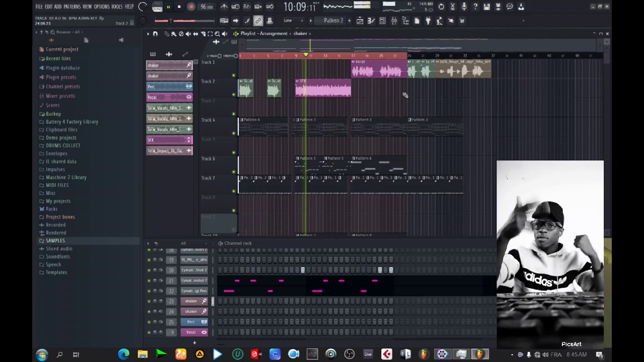Open the EDIT menu
The height and width of the screenshot is (362, 644).
[48, 7]
